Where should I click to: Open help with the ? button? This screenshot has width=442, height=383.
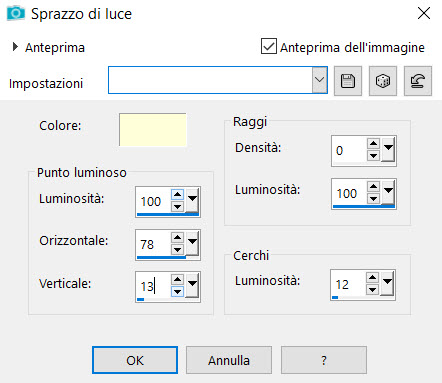point(324,360)
